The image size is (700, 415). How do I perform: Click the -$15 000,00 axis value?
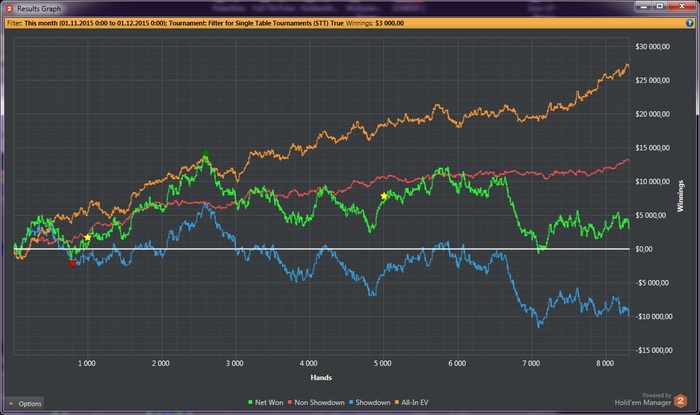654,350
